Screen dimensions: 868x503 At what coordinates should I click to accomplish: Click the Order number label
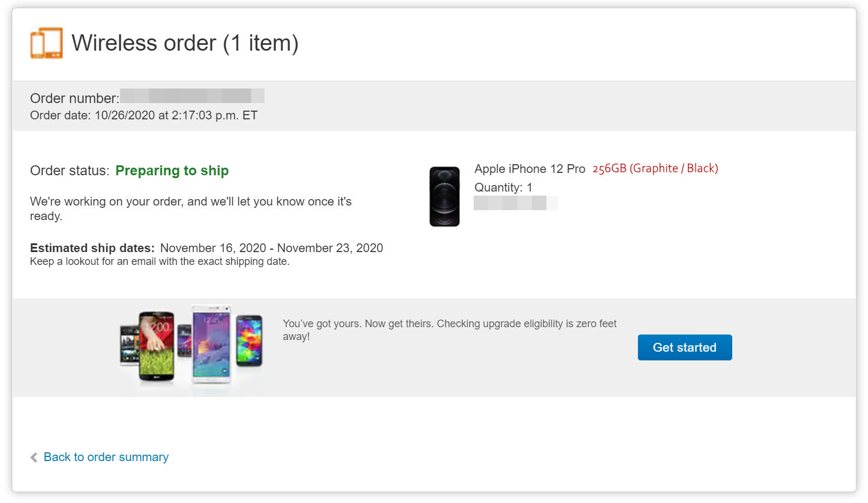(x=75, y=98)
